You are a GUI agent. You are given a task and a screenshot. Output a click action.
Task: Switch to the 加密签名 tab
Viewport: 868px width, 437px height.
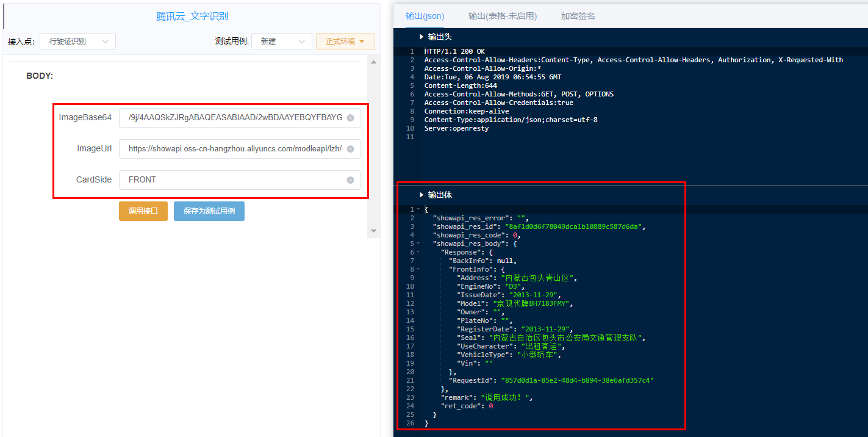(x=578, y=16)
